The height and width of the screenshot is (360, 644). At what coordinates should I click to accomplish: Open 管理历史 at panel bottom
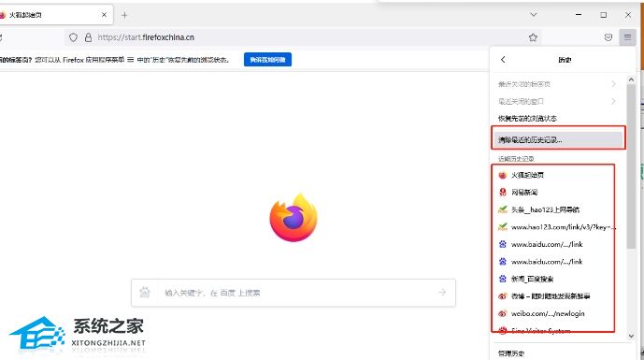point(511,353)
